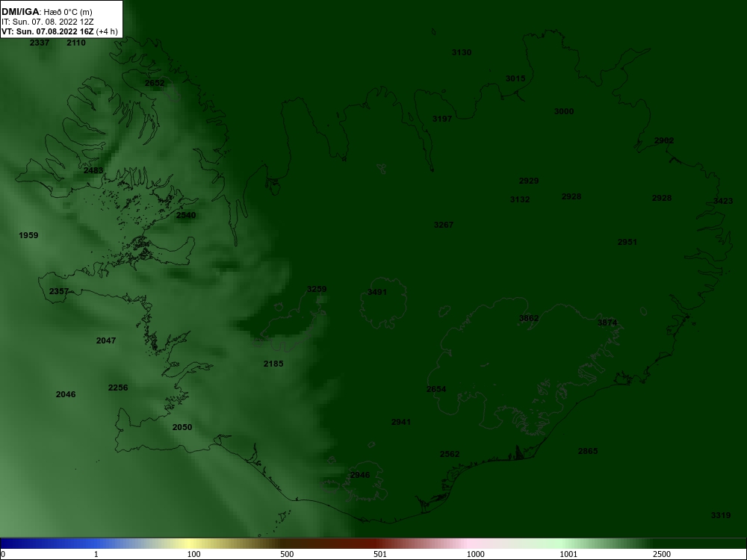Screen dimensions: 747x560
Task: Click the legend label 2500
Action: (662, 554)
